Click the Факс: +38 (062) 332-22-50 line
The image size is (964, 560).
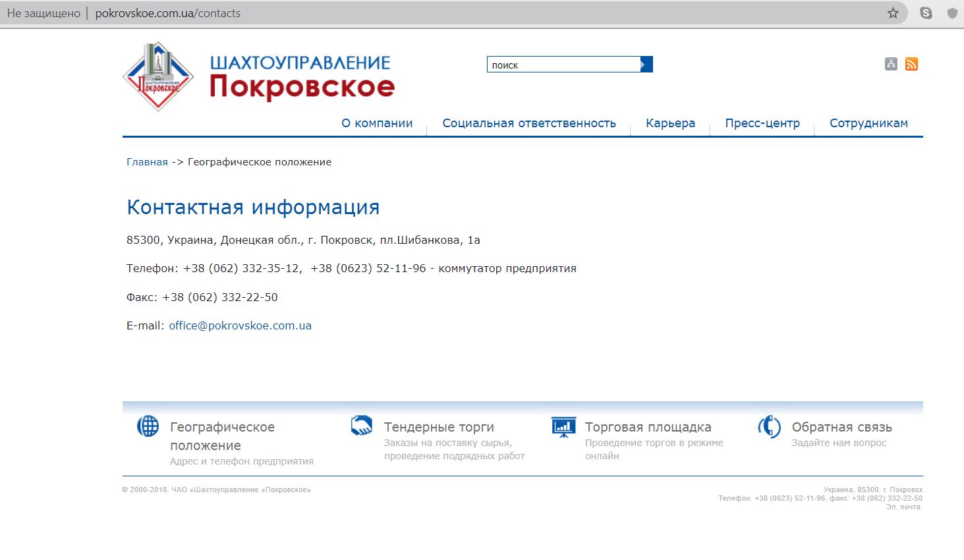coord(202,297)
